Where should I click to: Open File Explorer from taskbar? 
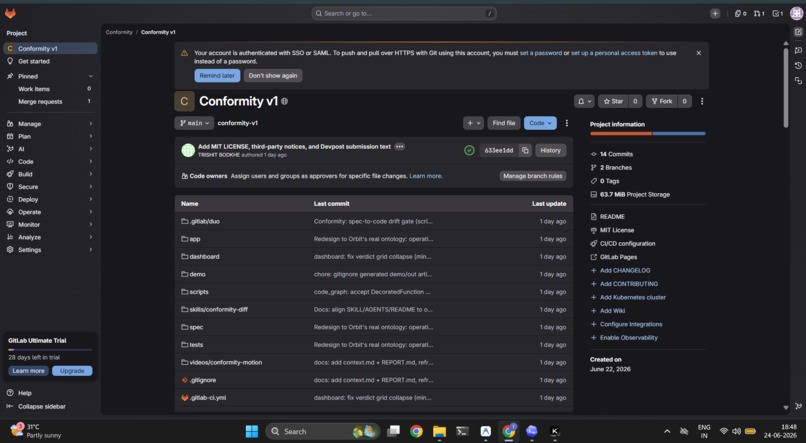pos(439,432)
